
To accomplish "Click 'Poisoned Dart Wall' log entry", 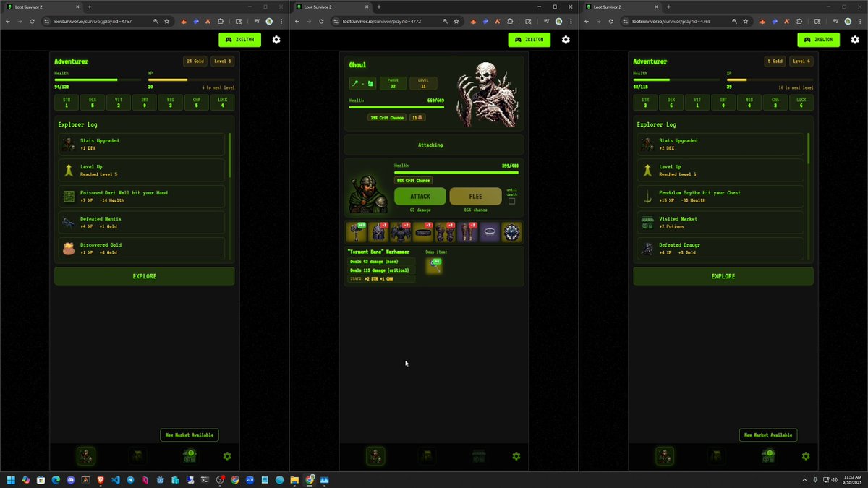I will pos(142,196).
